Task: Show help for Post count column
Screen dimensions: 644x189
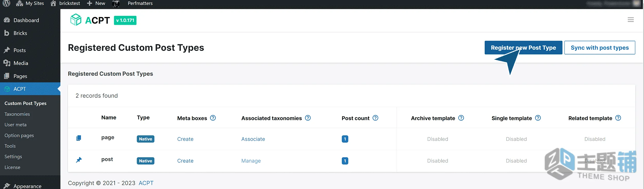Action: 376,118
